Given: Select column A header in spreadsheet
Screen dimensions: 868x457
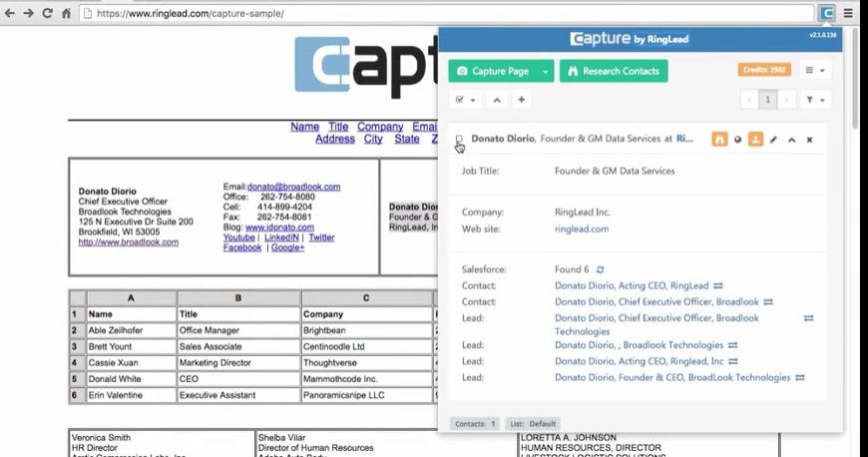Looking at the screenshot, I should click(131, 298).
